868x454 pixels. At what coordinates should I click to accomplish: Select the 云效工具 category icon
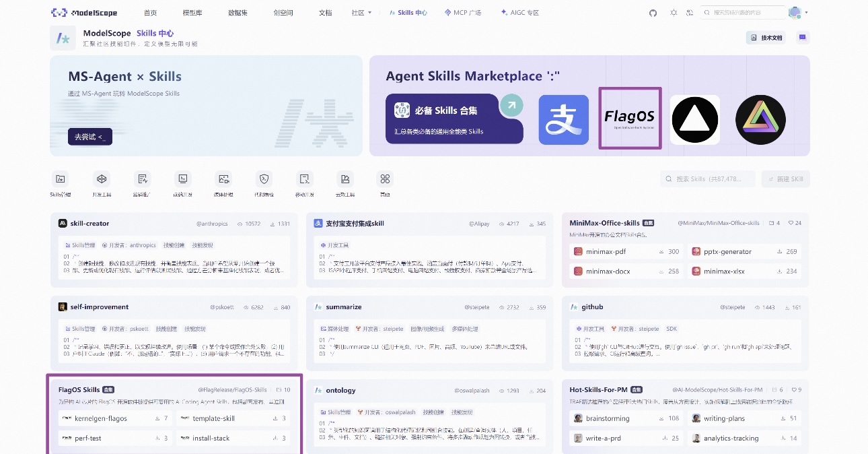(x=345, y=179)
